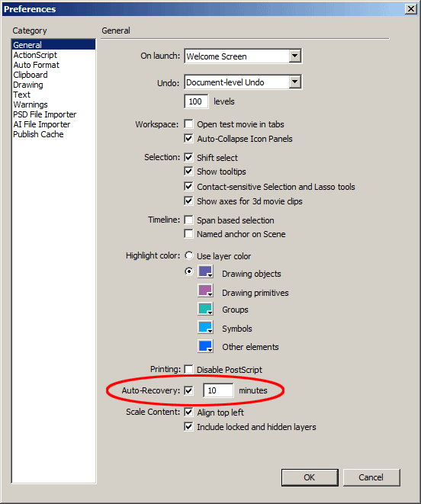Confirm preferences with OK button

310,477
